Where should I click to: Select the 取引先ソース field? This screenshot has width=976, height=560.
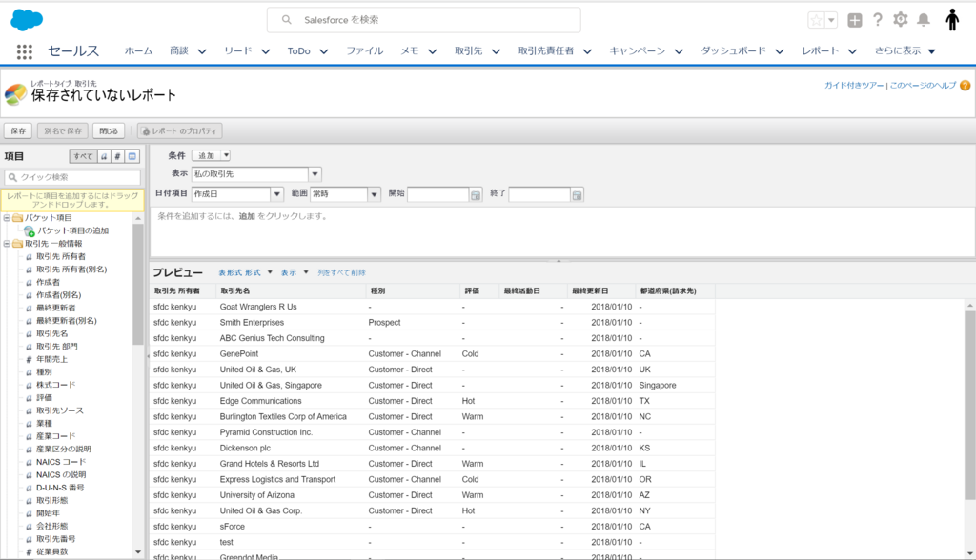[x=60, y=410]
